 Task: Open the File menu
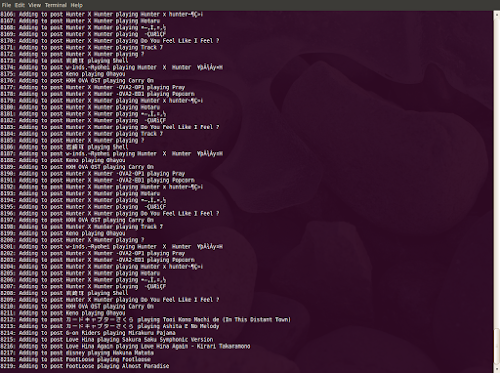[x=6, y=5]
